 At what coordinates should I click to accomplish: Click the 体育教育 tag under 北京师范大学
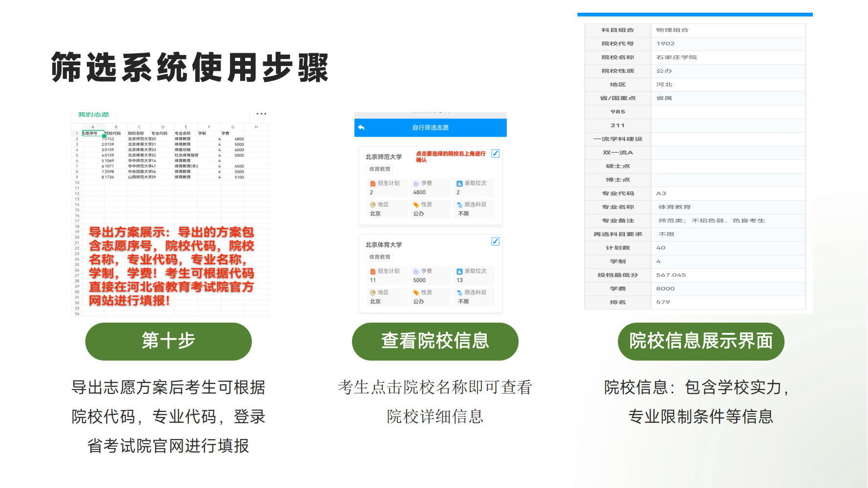379,169
